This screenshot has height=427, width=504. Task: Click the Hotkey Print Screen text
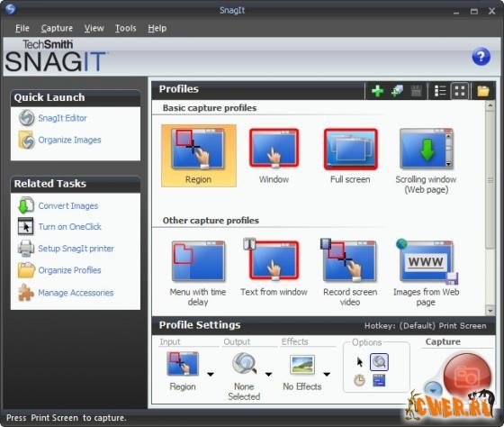pyautogui.click(x=425, y=326)
